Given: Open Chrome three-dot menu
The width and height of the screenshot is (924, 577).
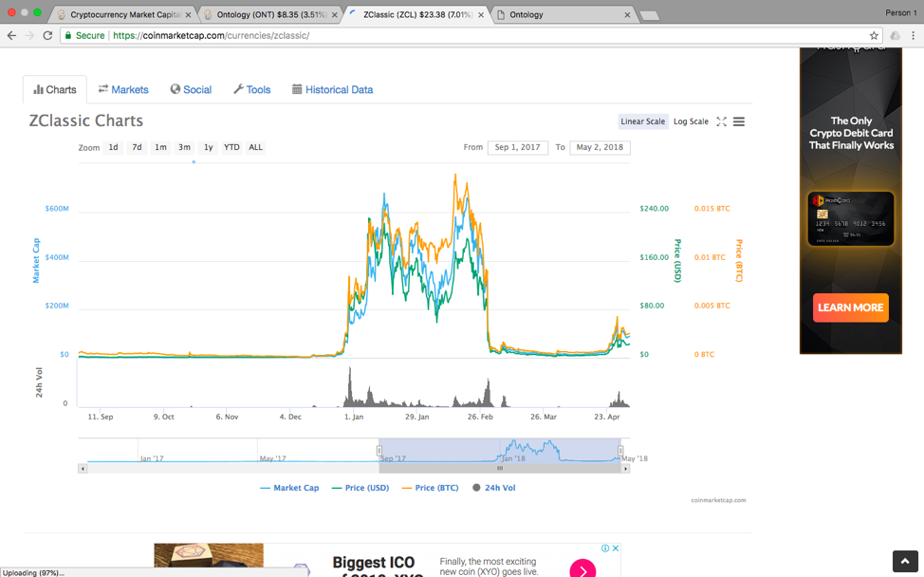Looking at the screenshot, I should [914, 35].
